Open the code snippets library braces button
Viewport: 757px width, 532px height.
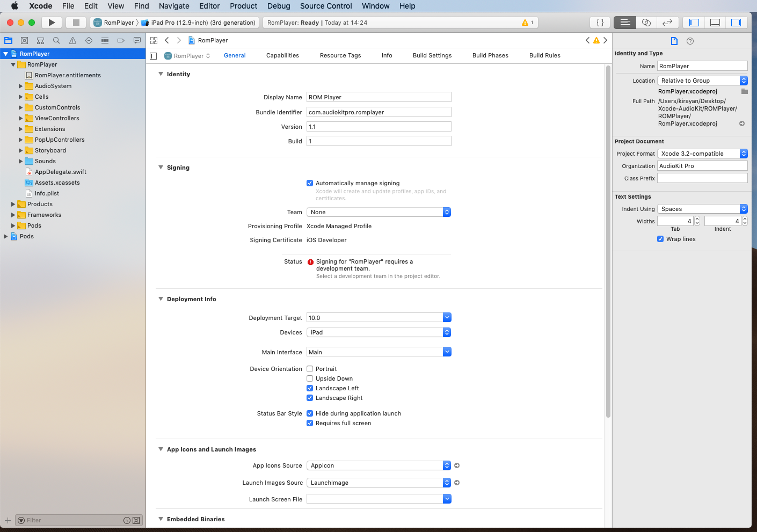click(600, 23)
